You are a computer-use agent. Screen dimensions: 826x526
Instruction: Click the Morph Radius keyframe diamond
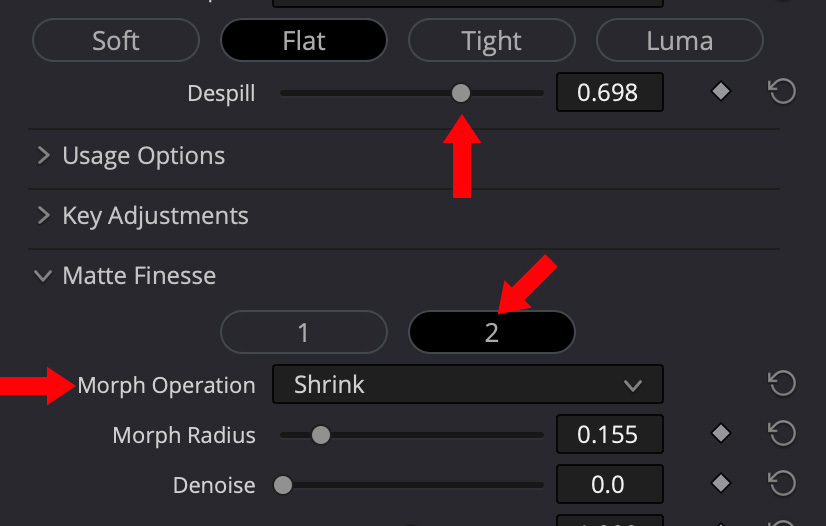point(720,434)
